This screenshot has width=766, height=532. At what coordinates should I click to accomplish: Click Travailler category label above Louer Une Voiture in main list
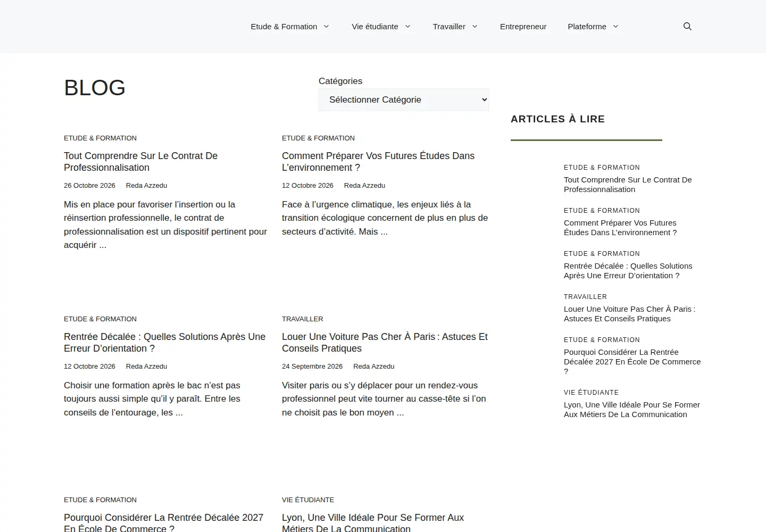[303, 319]
